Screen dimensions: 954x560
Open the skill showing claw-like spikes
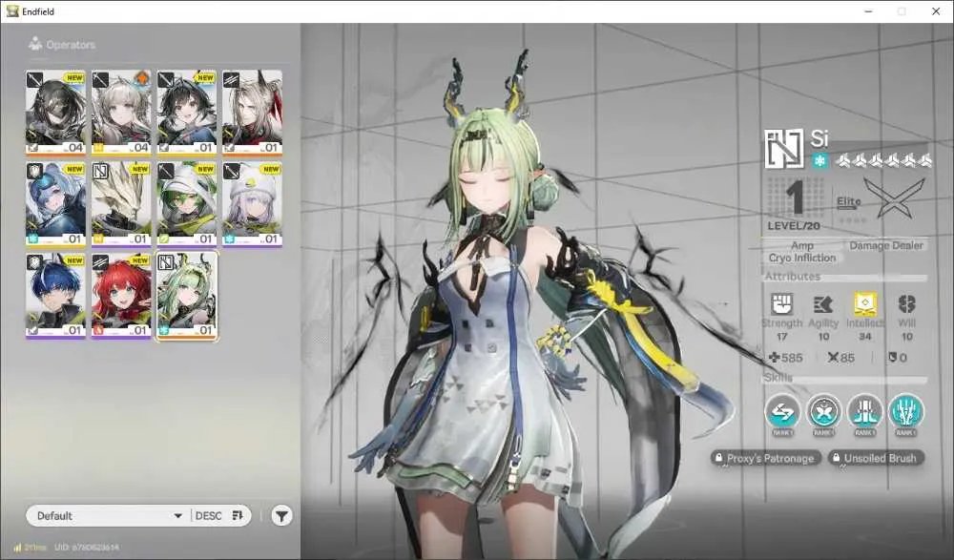tap(906, 412)
